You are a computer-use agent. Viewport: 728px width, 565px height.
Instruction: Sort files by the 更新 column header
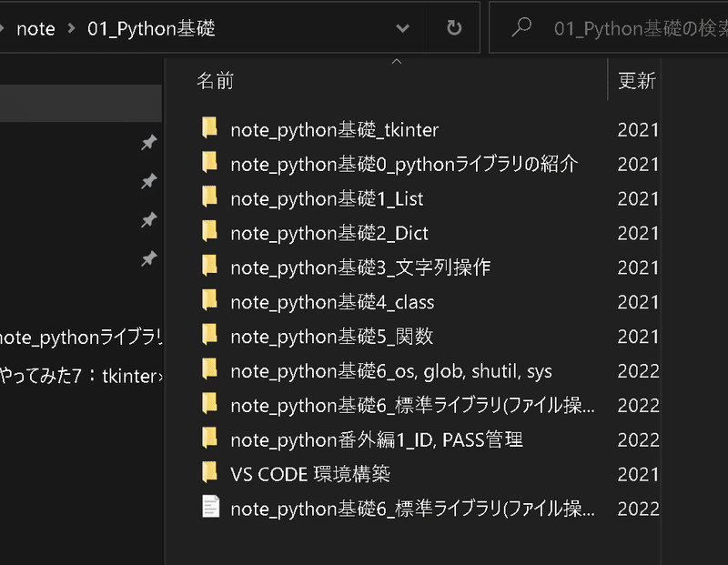click(x=638, y=80)
